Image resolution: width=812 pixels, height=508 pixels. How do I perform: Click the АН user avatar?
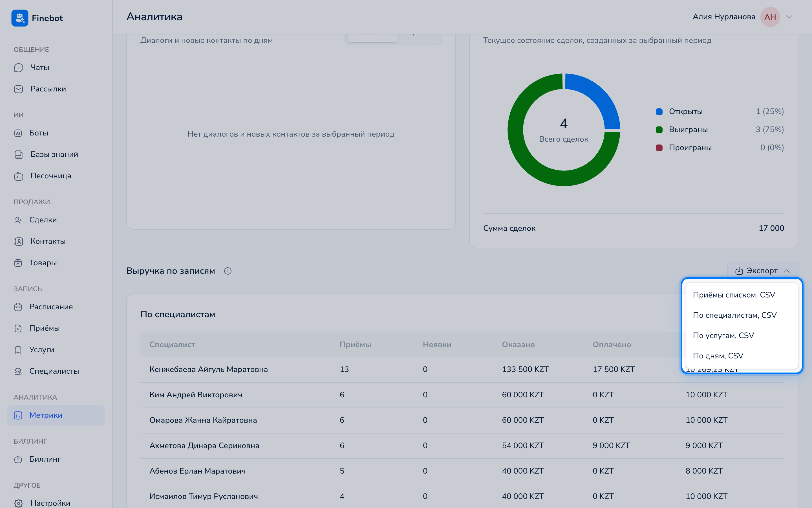click(x=770, y=17)
